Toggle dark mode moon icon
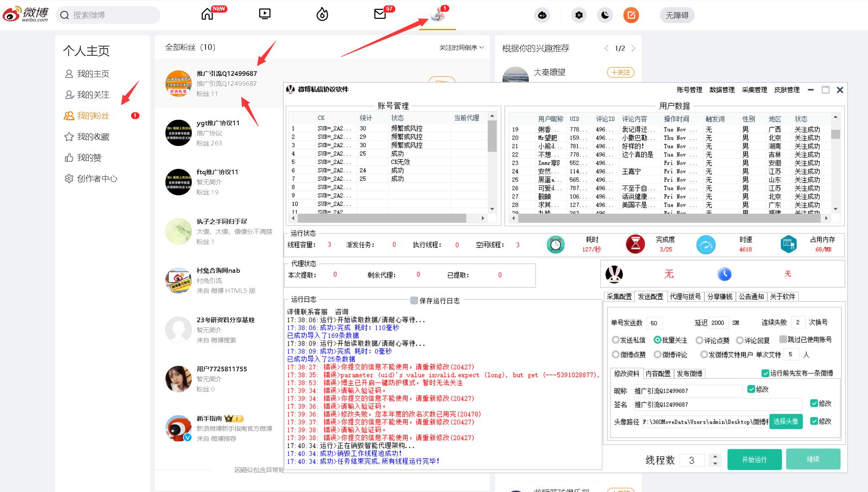Screen dimensions: 868x492 [605, 16]
